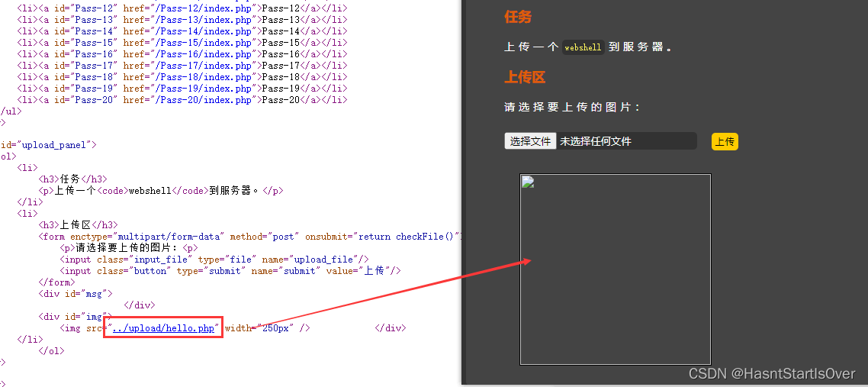
Task: Click the webshell code tag in source view
Action: (150, 191)
